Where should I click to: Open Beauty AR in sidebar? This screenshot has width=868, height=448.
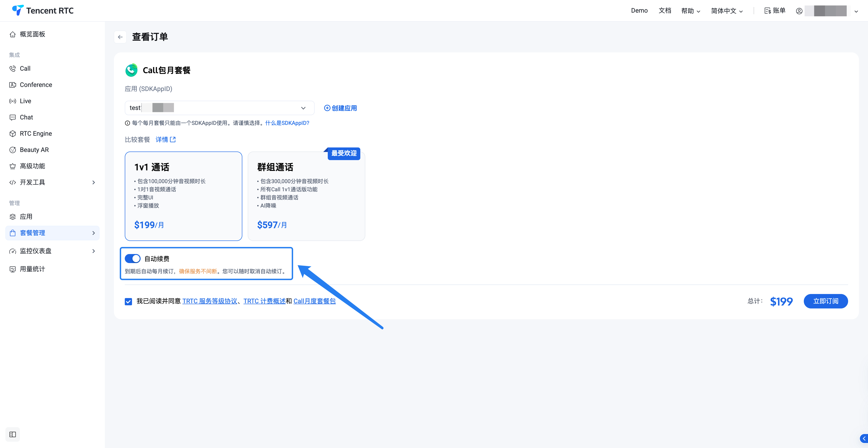(x=34, y=150)
